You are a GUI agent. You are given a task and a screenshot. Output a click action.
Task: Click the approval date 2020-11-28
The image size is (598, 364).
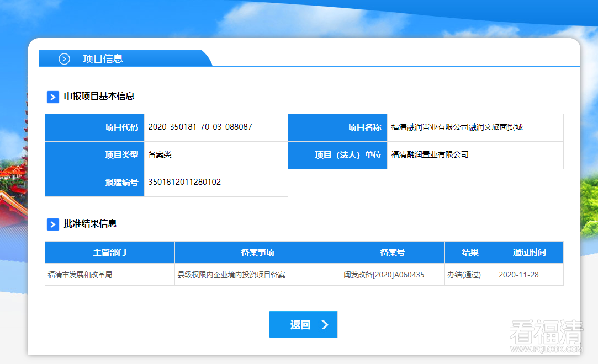tap(518, 275)
